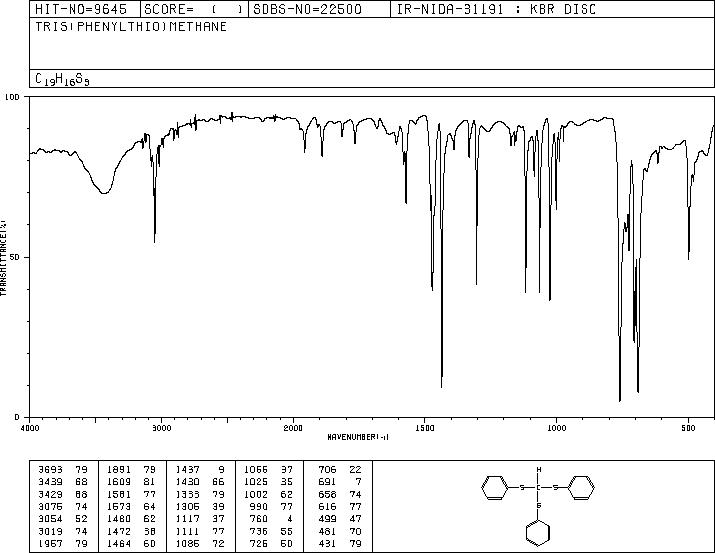Click the sharp 3054 peak tip
The image size is (715, 553).
tap(155, 242)
